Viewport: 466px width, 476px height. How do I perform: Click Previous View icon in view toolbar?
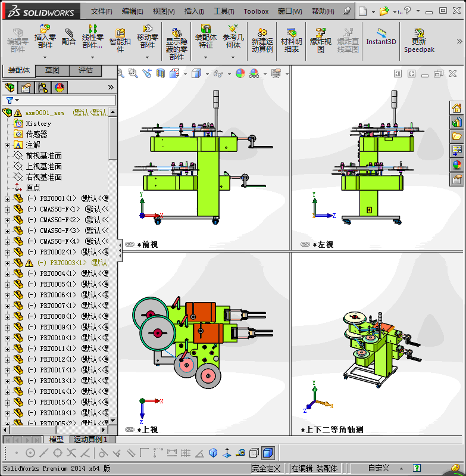(x=147, y=73)
